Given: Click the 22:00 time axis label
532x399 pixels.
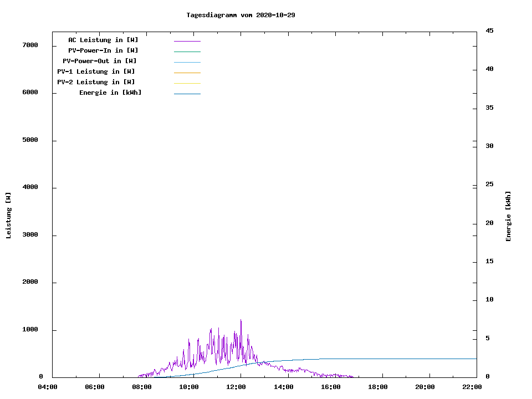Looking at the screenshot, I should coord(472,387).
